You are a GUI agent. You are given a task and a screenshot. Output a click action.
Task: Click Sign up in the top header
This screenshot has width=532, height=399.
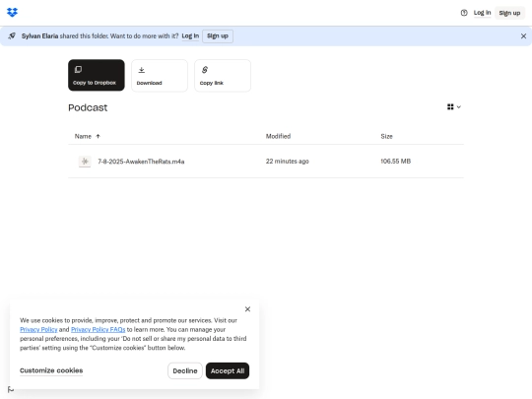[x=509, y=13]
